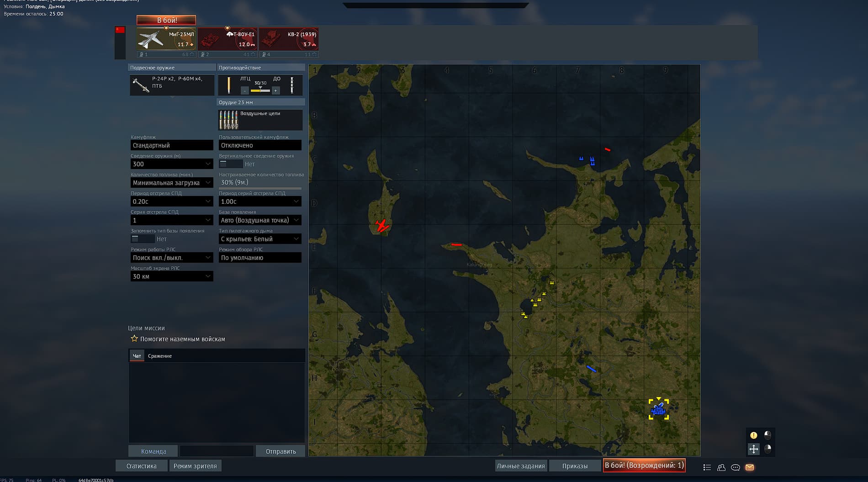Open the friends contacts icon

pos(721,467)
